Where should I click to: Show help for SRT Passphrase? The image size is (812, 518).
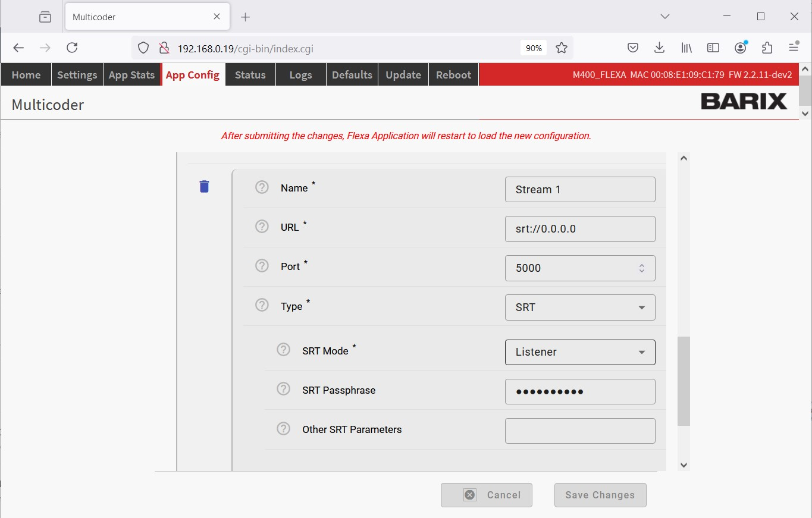[x=284, y=390]
